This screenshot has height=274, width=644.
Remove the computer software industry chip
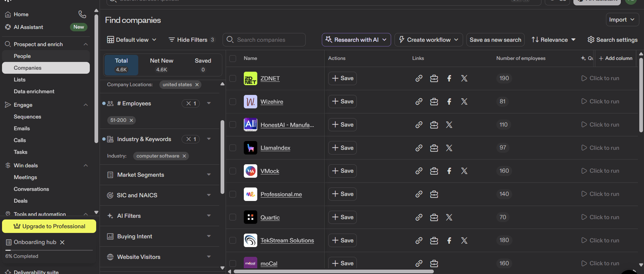pos(184,156)
